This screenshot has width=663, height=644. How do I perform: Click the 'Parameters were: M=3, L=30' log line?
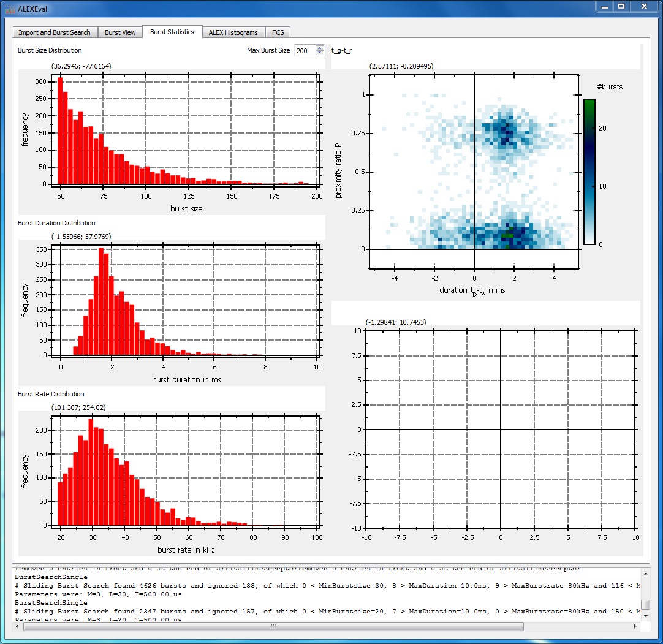pos(98,594)
